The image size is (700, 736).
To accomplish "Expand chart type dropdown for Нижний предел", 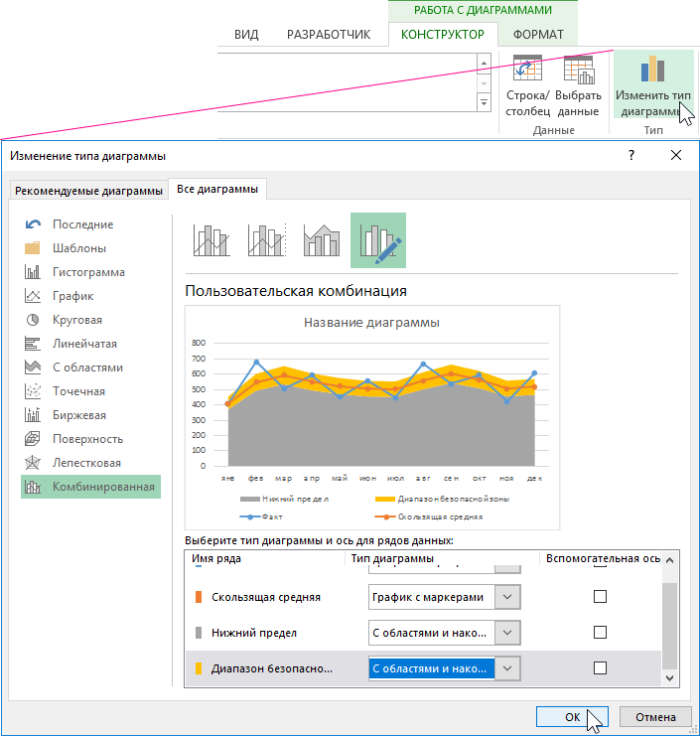I will [x=507, y=633].
